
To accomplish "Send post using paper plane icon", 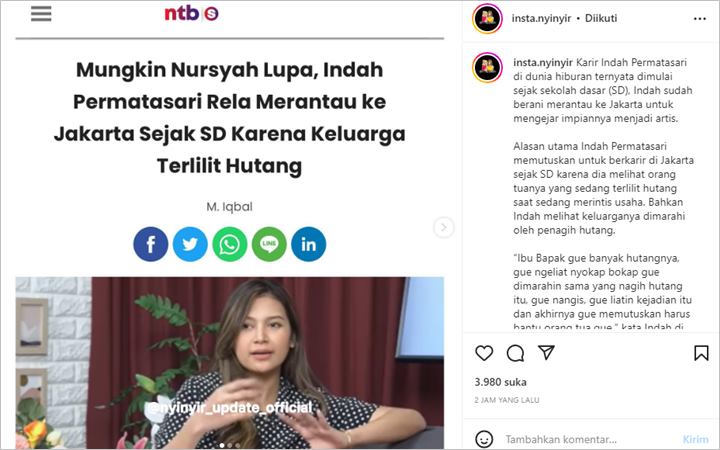I will [546, 352].
